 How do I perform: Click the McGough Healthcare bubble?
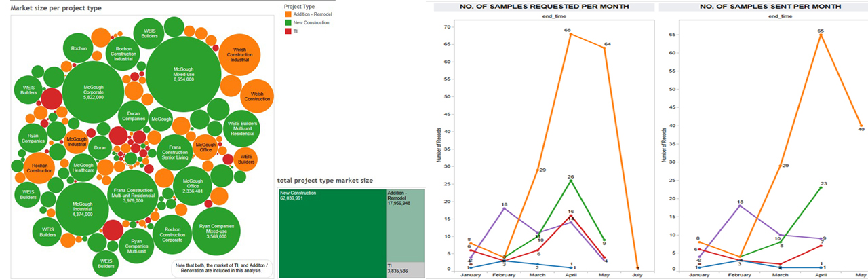click(x=83, y=169)
